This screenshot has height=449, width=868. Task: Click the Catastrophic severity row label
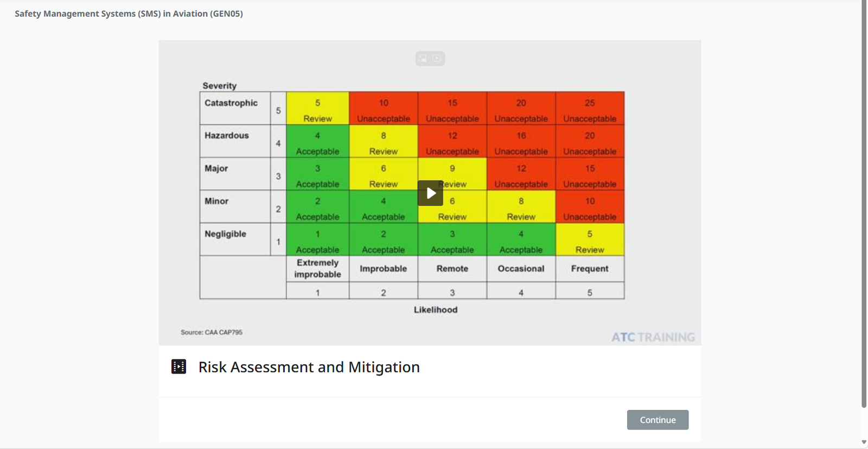(231, 103)
